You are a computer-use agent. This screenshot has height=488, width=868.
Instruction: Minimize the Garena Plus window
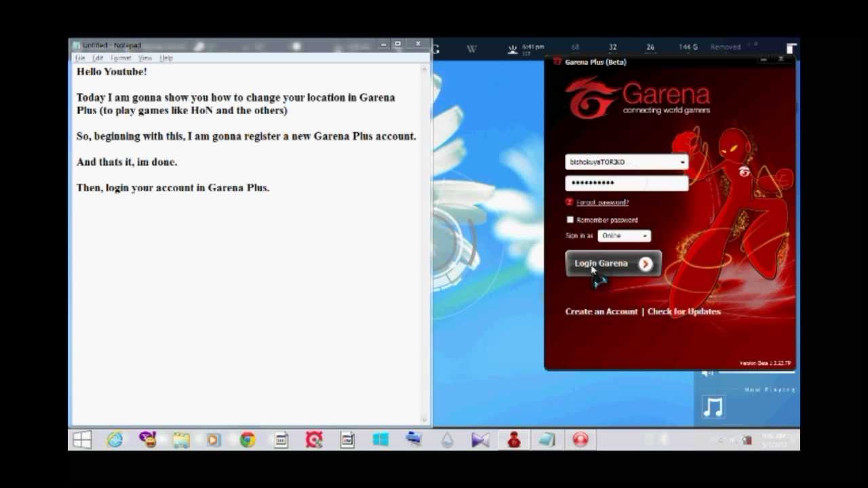(x=764, y=60)
